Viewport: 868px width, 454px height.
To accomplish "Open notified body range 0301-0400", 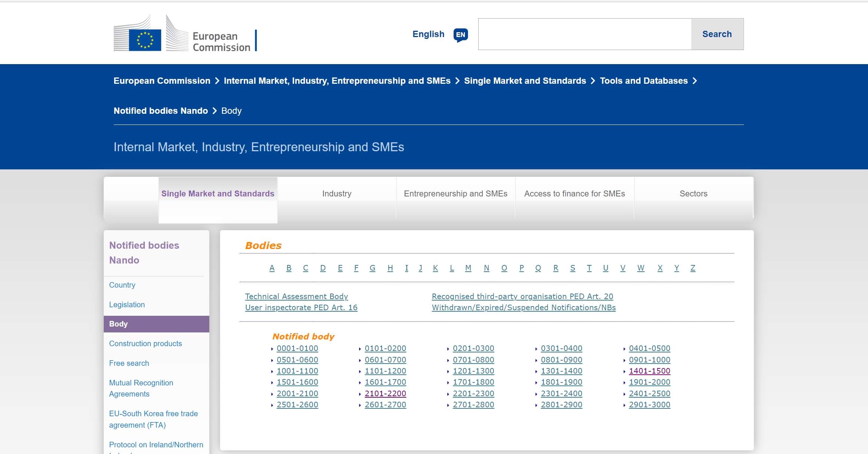I will click(x=562, y=348).
